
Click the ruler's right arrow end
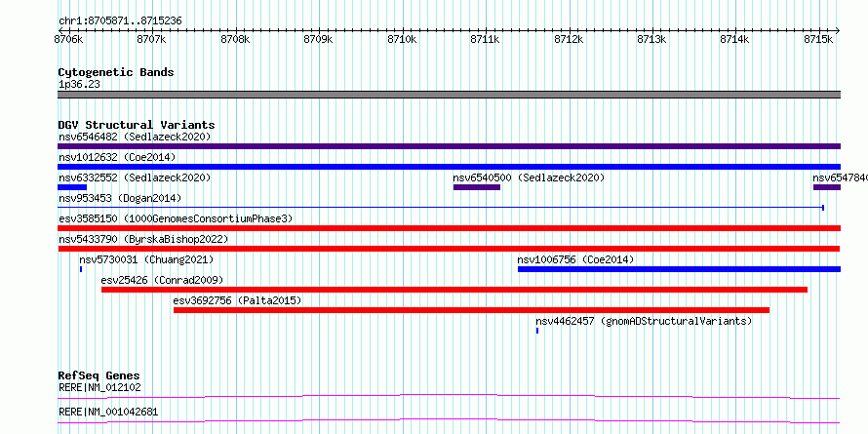(838, 30)
